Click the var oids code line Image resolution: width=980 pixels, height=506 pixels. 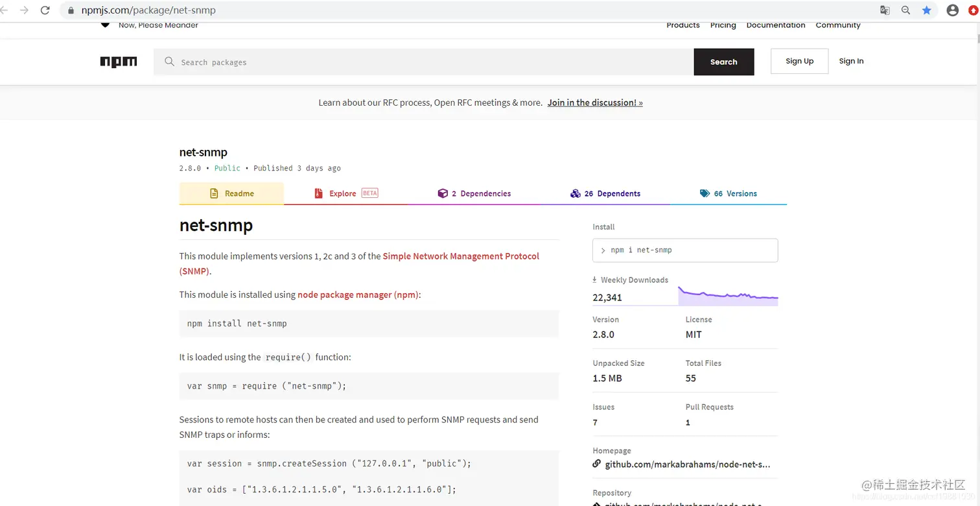[321, 490]
